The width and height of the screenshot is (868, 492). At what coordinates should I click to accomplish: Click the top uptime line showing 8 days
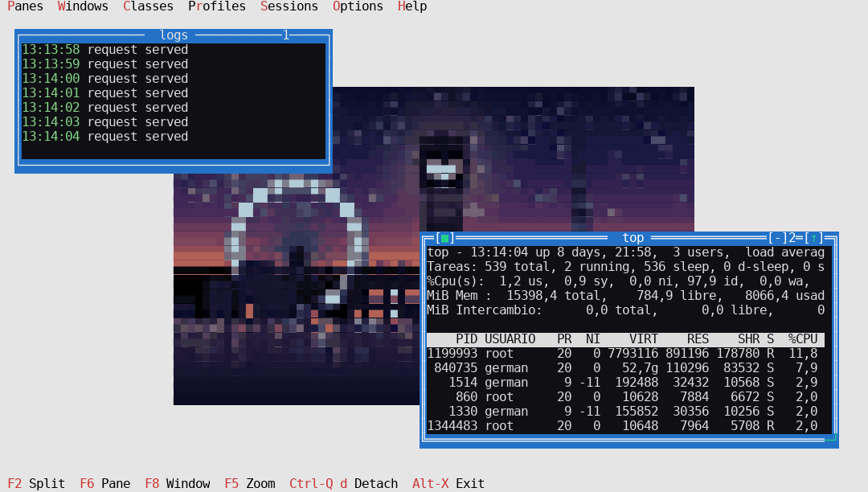click(x=625, y=252)
